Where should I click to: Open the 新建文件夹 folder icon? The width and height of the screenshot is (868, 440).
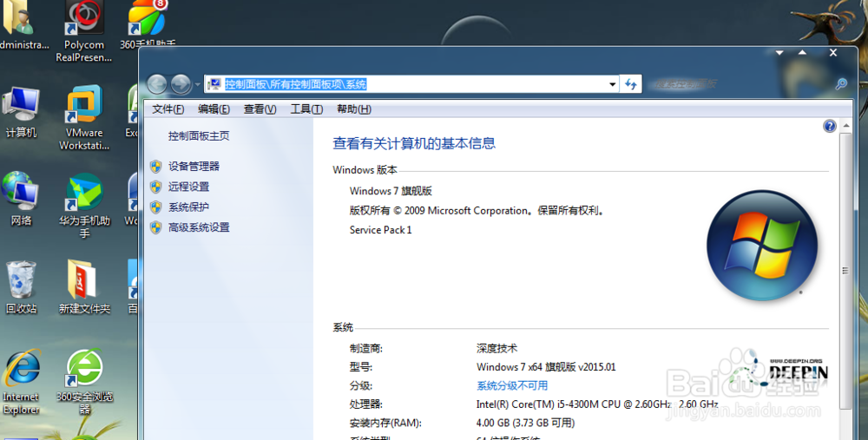84,288
